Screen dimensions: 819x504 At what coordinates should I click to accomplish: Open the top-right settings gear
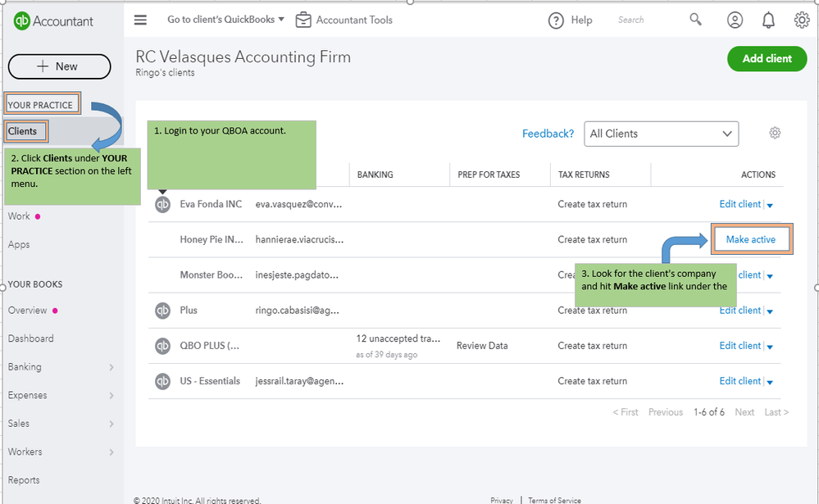coord(802,20)
